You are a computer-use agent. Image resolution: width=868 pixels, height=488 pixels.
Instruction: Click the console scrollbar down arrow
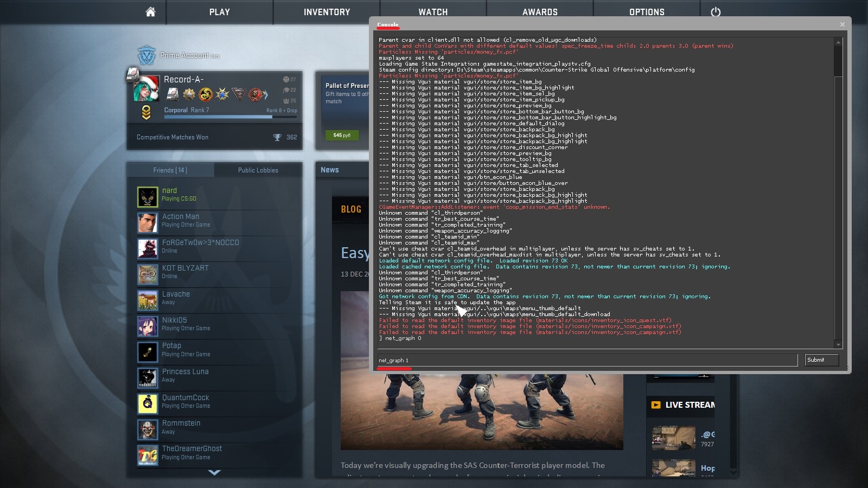click(838, 344)
